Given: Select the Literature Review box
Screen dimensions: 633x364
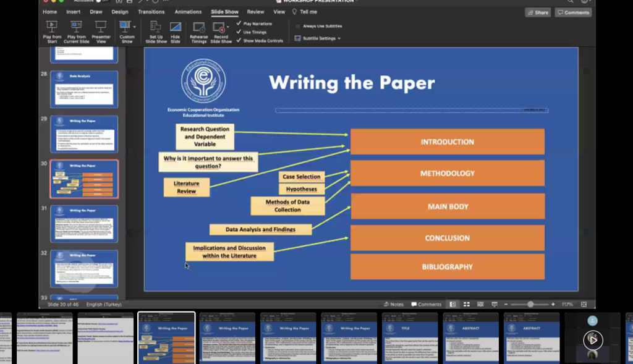Looking at the screenshot, I should click(x=187, y=187).
